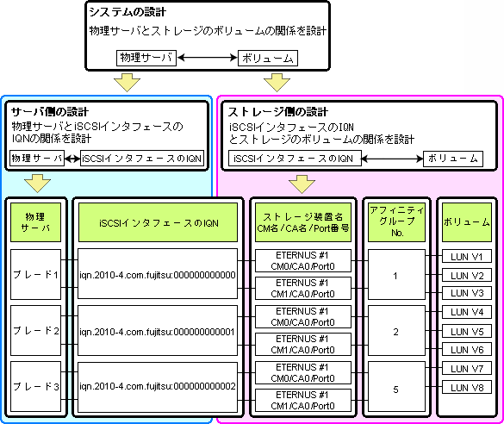Viewport: 504px width, 424px height.
Task: Click the 物理サーバとストレージのボリュームの関係を設計 description
Action: point(208,31)
